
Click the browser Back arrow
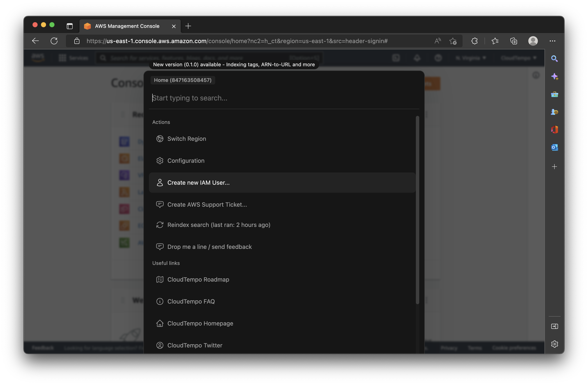coord(35,41)
